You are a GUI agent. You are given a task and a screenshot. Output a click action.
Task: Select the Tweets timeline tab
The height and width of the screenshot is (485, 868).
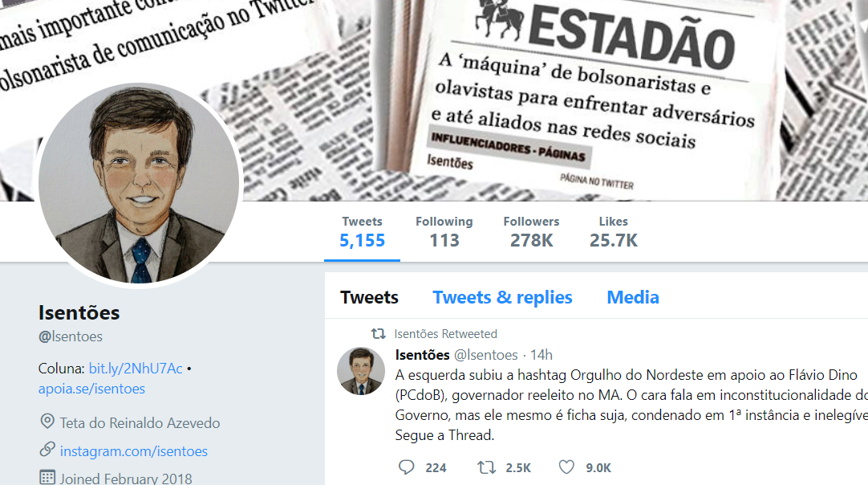click(x=369, y=297)
